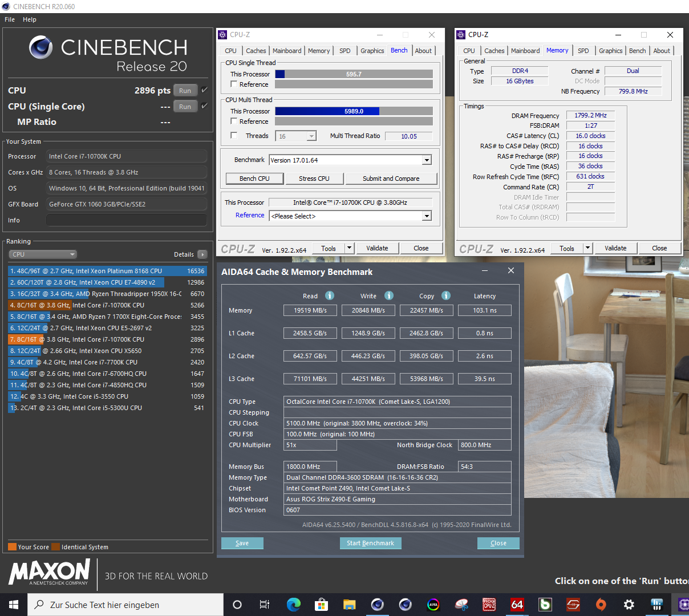Select ranking row Intel Core i7-7700K
Screen dimensions: 689x616
point(107,362)
